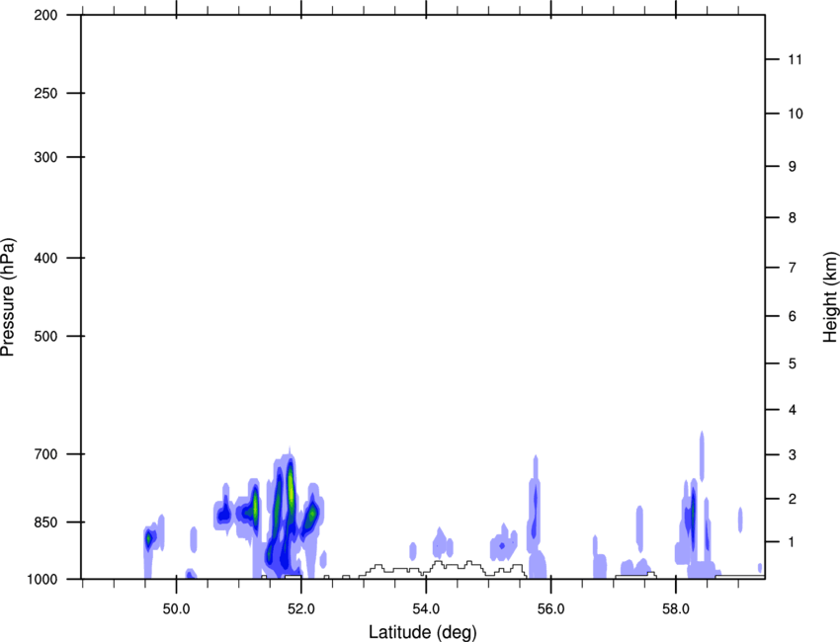Pick the 3 km height label
This screenshot has width=840, height=642.
[x=793, y=454]
